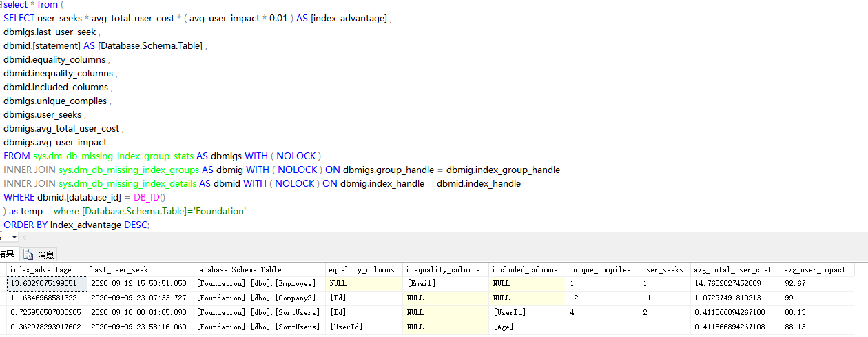
Task: Select the NULL included_columns cell in the Company2 row
Action: click(528, 298)
